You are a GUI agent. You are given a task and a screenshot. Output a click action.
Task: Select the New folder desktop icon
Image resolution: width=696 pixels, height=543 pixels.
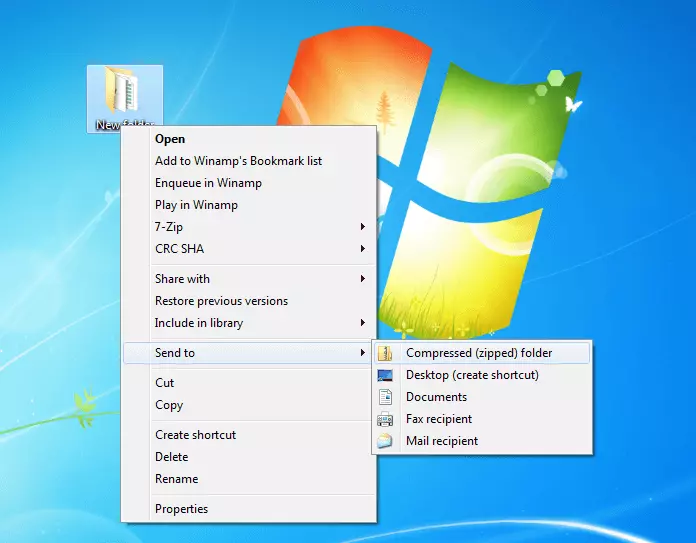(x=124, y=97)
